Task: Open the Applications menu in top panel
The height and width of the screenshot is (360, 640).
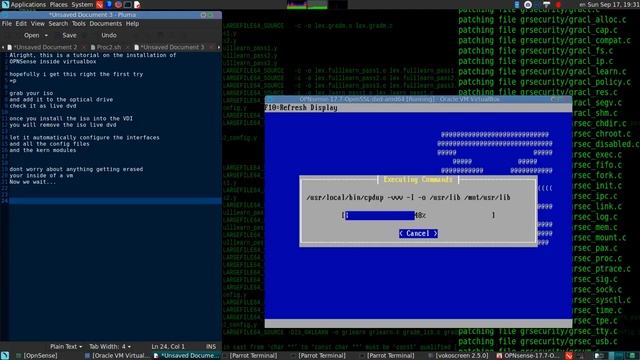Action: point(24,5)
